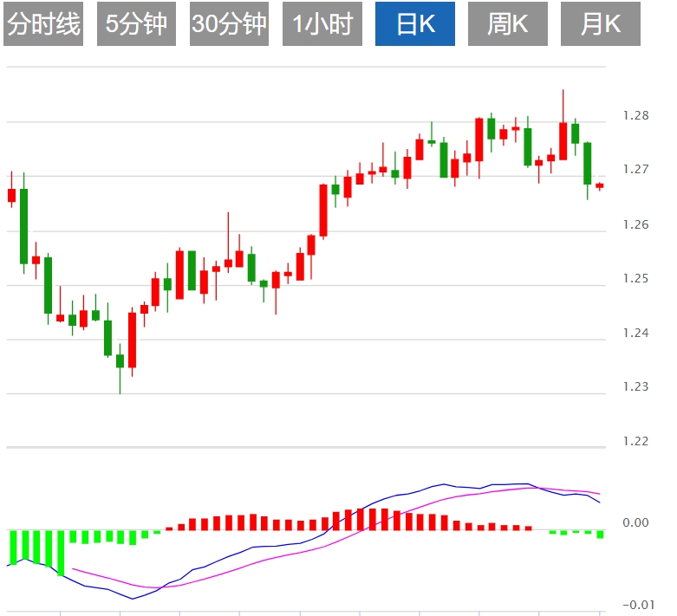Click the 1.25 price axis label
This screenshot has width=677, height=616.
(x=635, y=278)
